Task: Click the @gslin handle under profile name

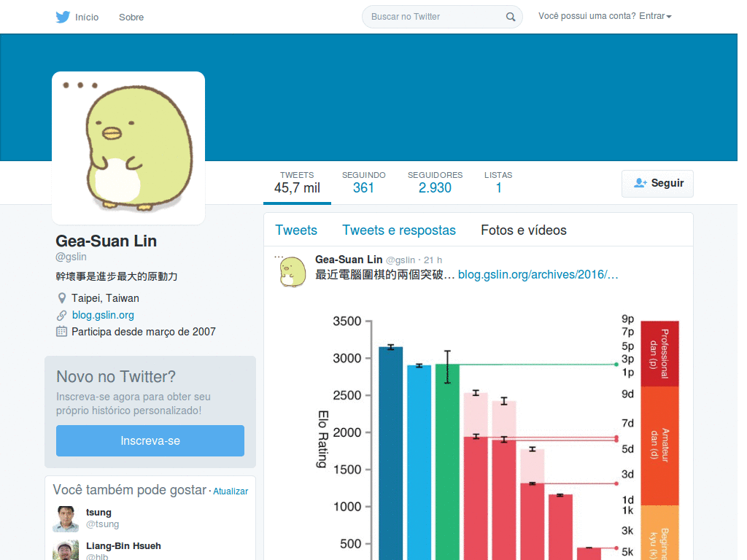Action: [71, 257]
